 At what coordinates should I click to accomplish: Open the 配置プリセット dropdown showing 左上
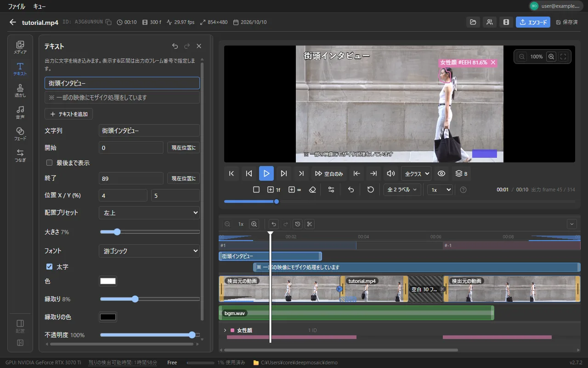[149, 213]
